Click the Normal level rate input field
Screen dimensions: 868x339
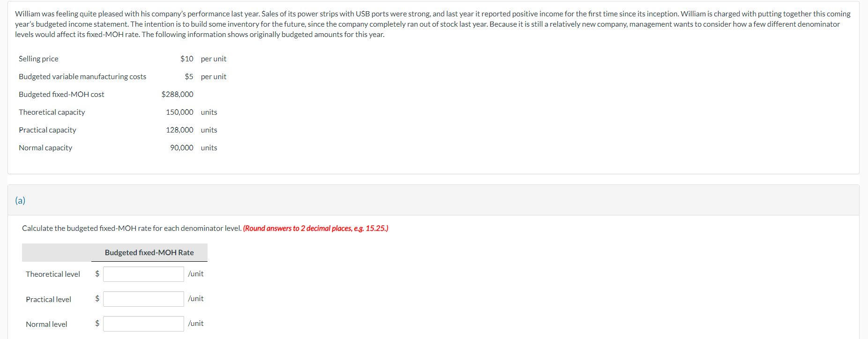[143, 323]
